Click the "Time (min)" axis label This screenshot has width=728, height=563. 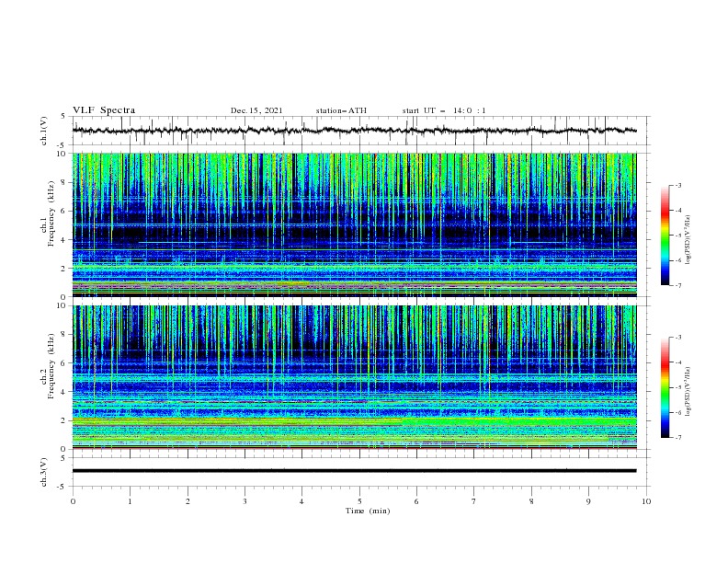[368, 511]
